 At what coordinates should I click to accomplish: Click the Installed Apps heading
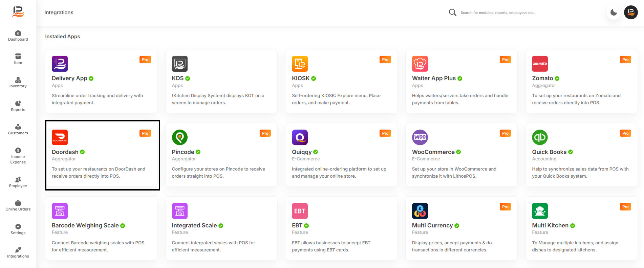[x=63, y=37]
